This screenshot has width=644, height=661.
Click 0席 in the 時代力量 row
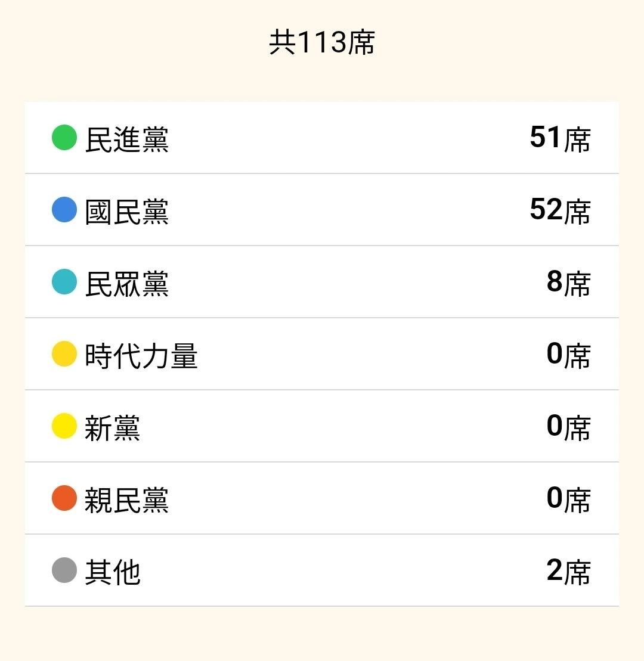tap(568, 355)
